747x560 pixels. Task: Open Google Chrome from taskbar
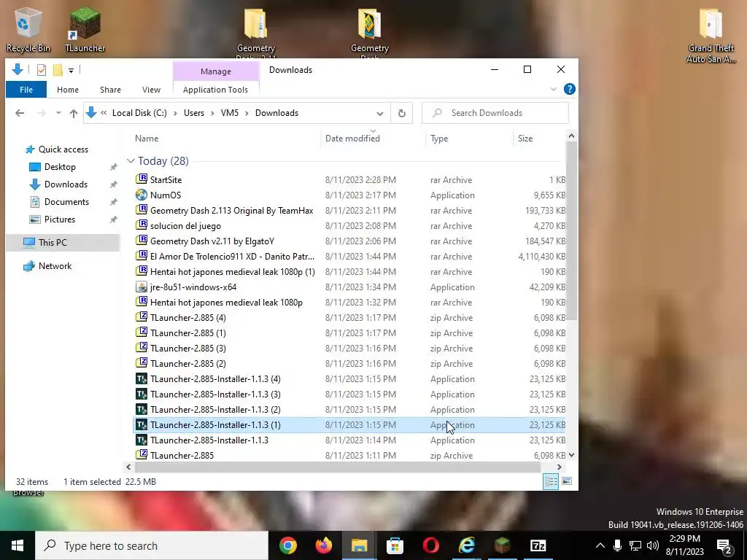(287, 545)
